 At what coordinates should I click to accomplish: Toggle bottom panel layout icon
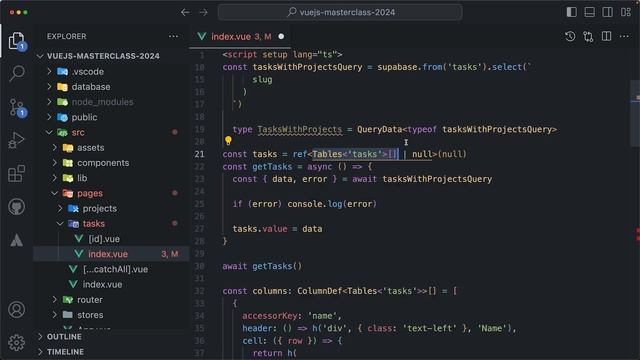tap(589, 12)
